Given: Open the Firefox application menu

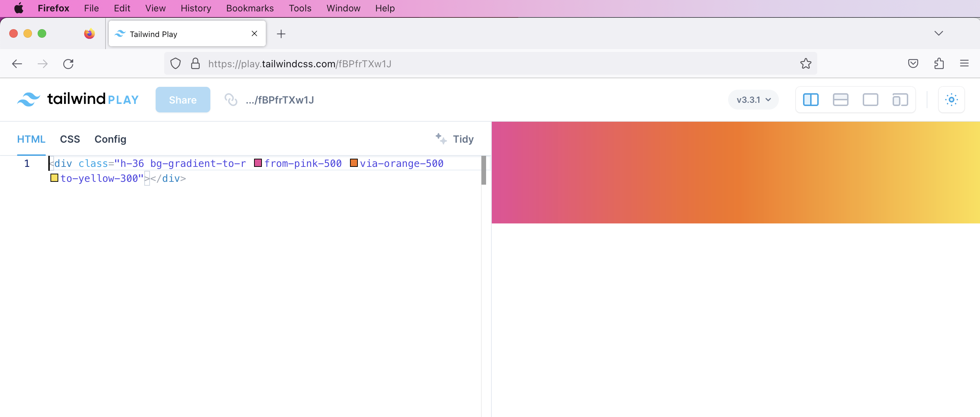Looking at the screenshot, I should 964,64.
